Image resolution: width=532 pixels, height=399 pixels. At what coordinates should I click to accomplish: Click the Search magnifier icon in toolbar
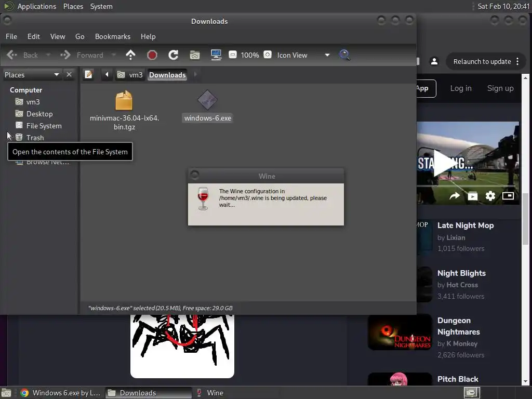344,55
